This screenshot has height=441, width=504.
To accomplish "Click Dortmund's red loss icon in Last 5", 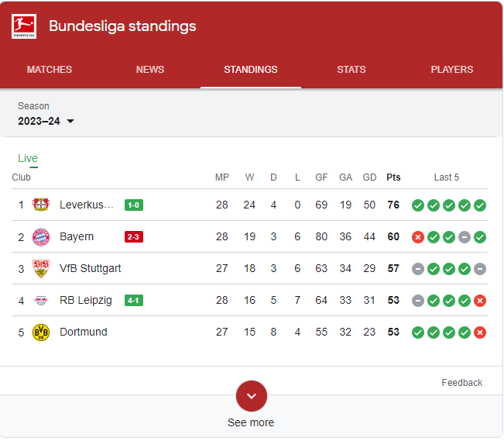I will [x=480, y=332].
